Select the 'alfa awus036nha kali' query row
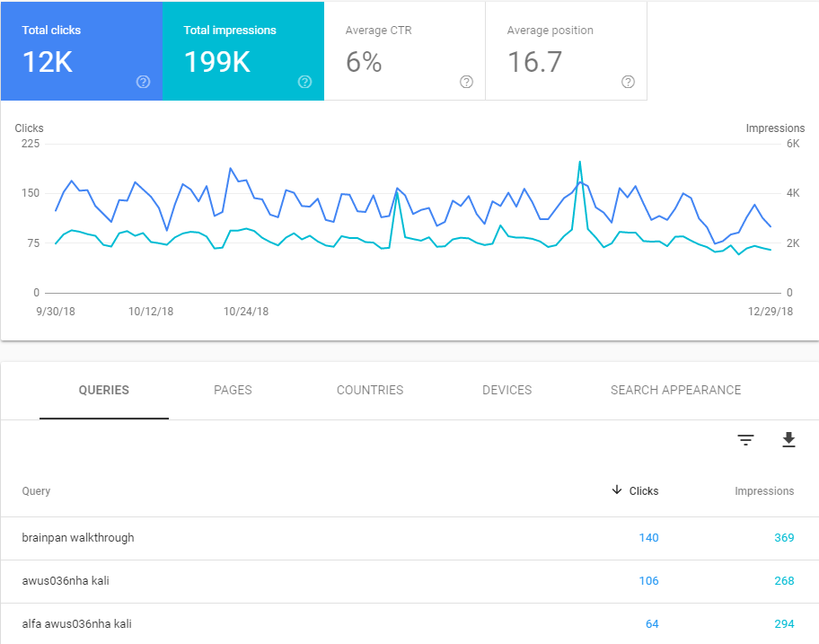 409,623
